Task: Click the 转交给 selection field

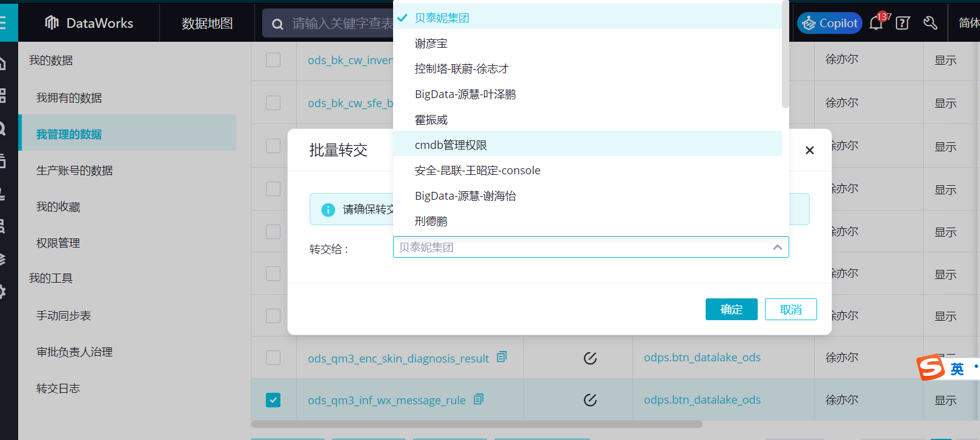Action: pos(591,247)
